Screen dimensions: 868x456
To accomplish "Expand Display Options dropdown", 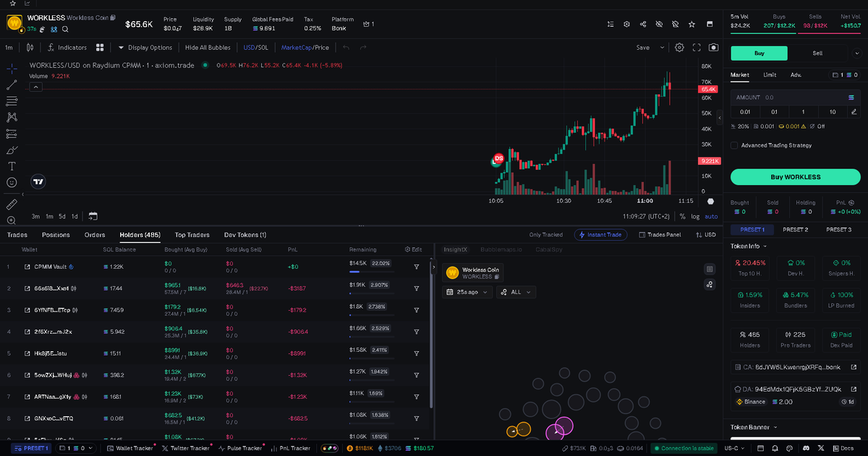I will [x=145, y=48].
